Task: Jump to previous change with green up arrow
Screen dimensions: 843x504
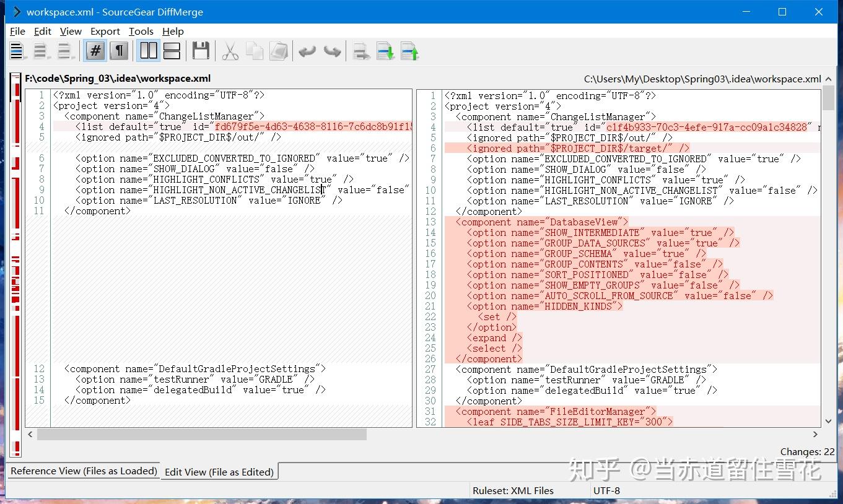Action: point(410,51)
